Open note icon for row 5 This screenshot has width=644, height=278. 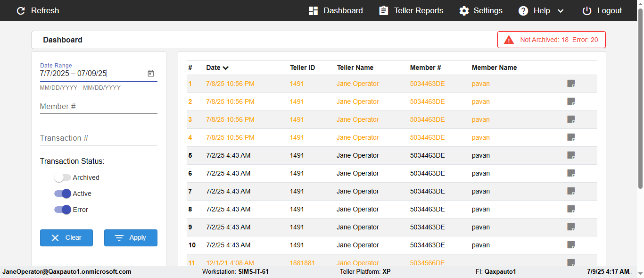tap(571, 155)
